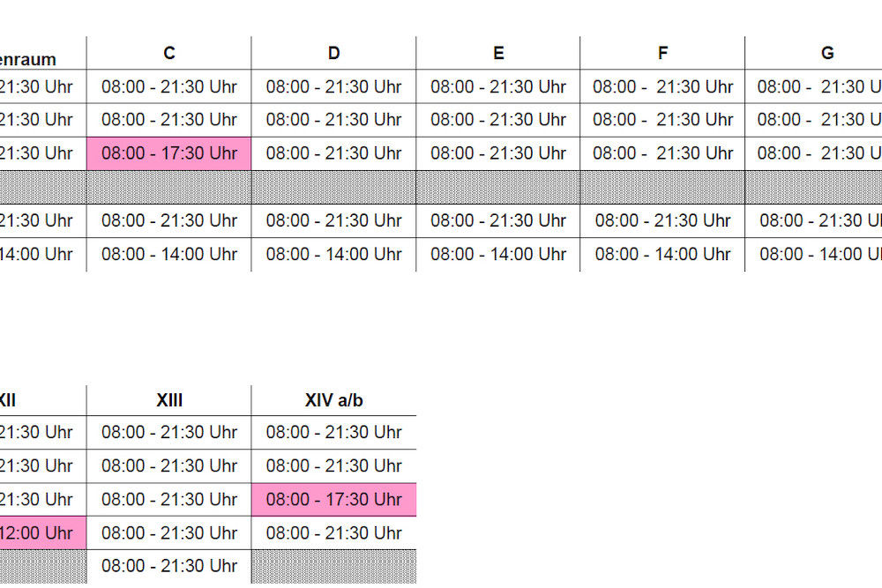This screenshot has height=588, width=882.
Task: Select the column E header cell
Action: tap(498, 53)
